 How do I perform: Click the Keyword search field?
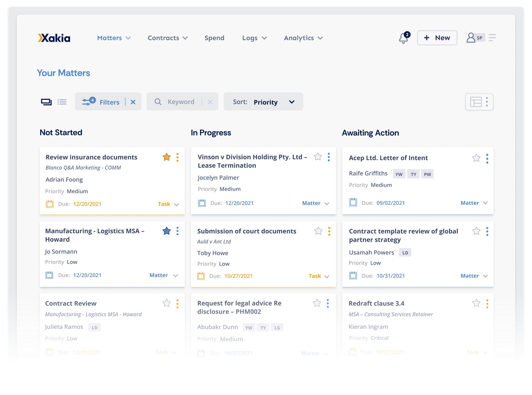(x=181, y=102)
